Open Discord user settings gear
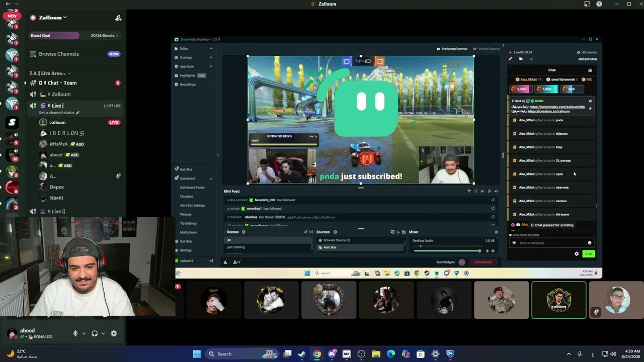644x362 pixels. [x=114, y=333]
